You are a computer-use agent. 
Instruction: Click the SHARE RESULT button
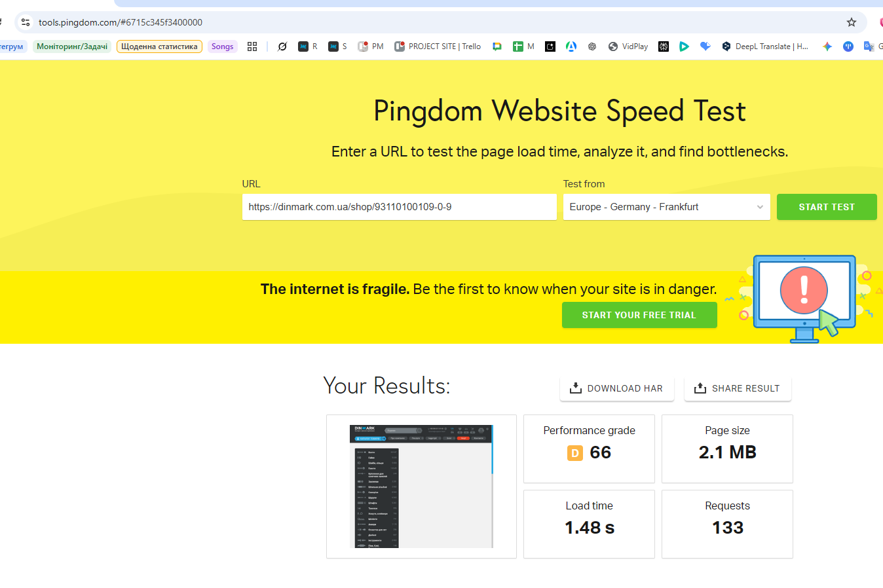point(738,388)
